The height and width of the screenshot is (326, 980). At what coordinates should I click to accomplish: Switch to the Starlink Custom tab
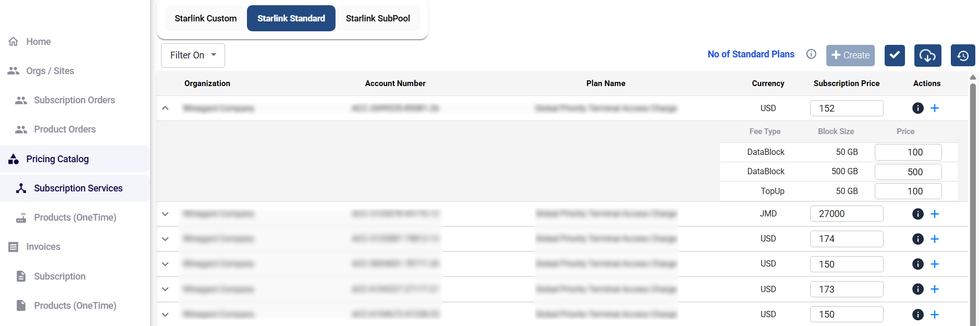click(206, 18)
